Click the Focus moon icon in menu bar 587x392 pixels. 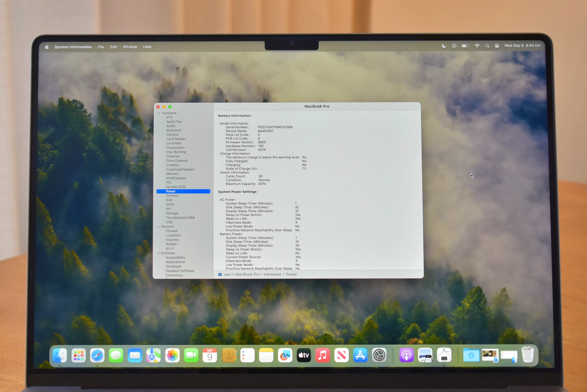[444, 46]
